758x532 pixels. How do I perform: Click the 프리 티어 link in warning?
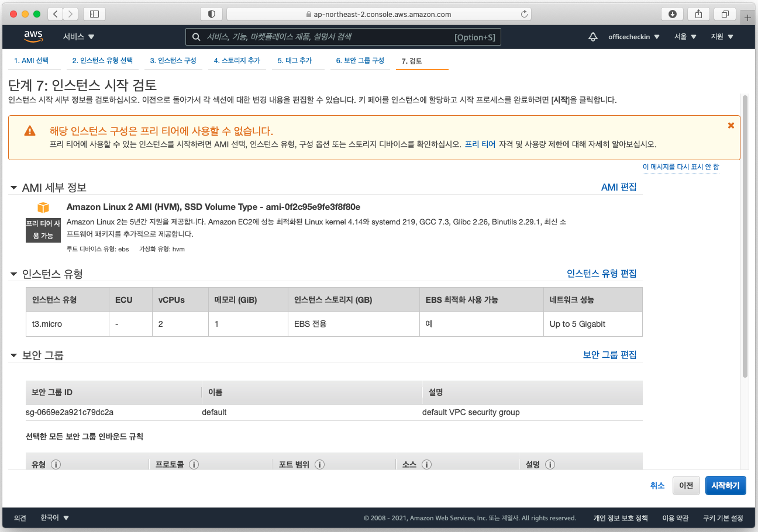tap(480, 144)
